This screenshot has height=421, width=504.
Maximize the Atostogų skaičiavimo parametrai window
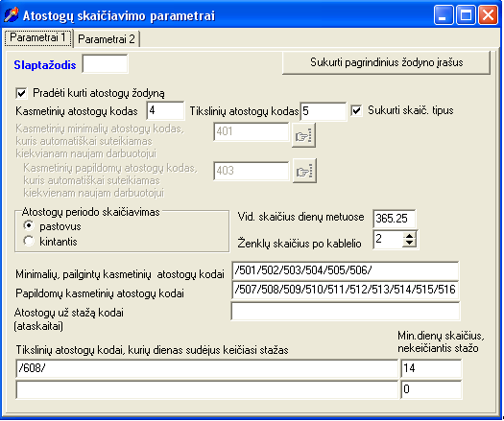tap(466, 14)
